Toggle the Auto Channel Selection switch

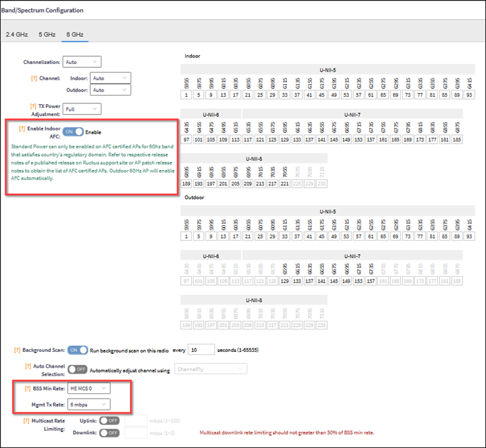78,370
